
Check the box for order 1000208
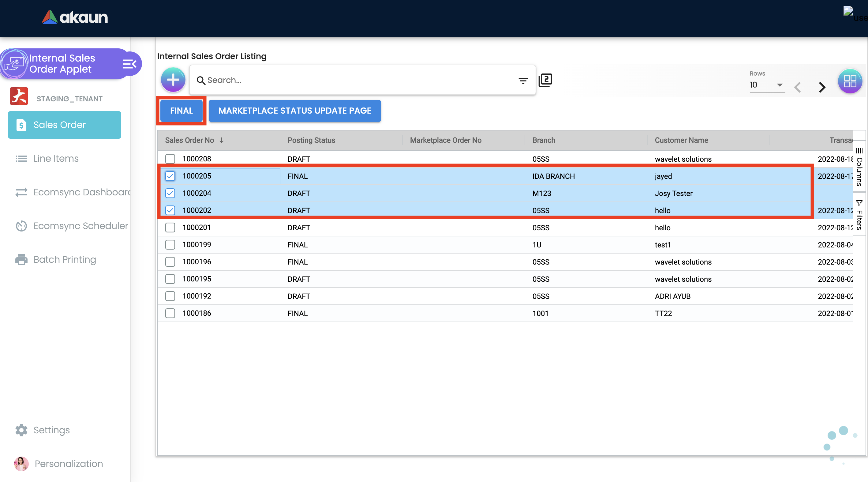pos(170,159)
